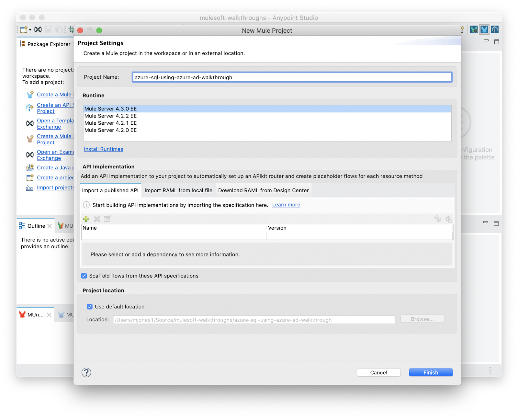Viewport: 518px width, 420px height.
Task: Click the Exchange icon in main toolbar
Action: tap(38, 30)
